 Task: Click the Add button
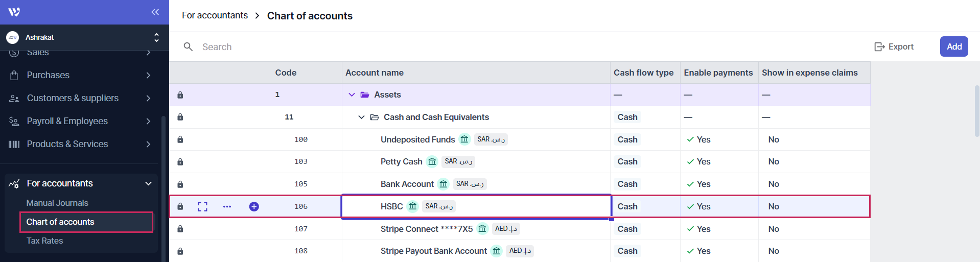pyautogui.click(x=953, y=46)
